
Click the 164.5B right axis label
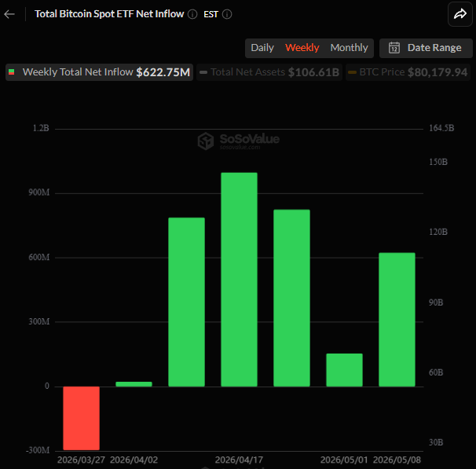coord(441,128)
